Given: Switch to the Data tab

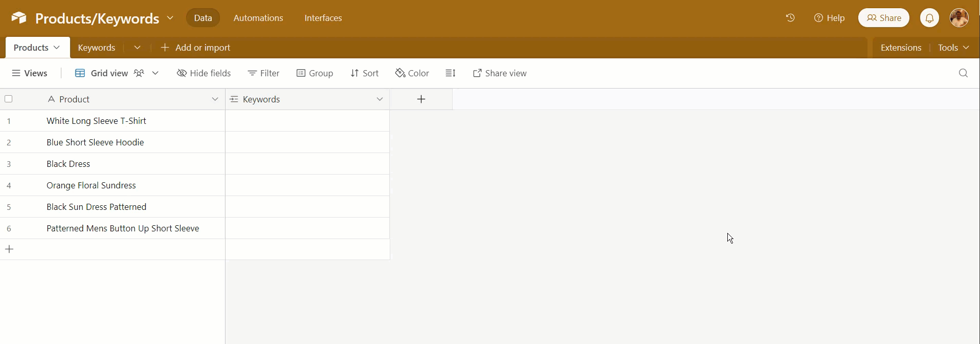Looking at the screenshot, I should pyautogui.click(x=203, y=18).
